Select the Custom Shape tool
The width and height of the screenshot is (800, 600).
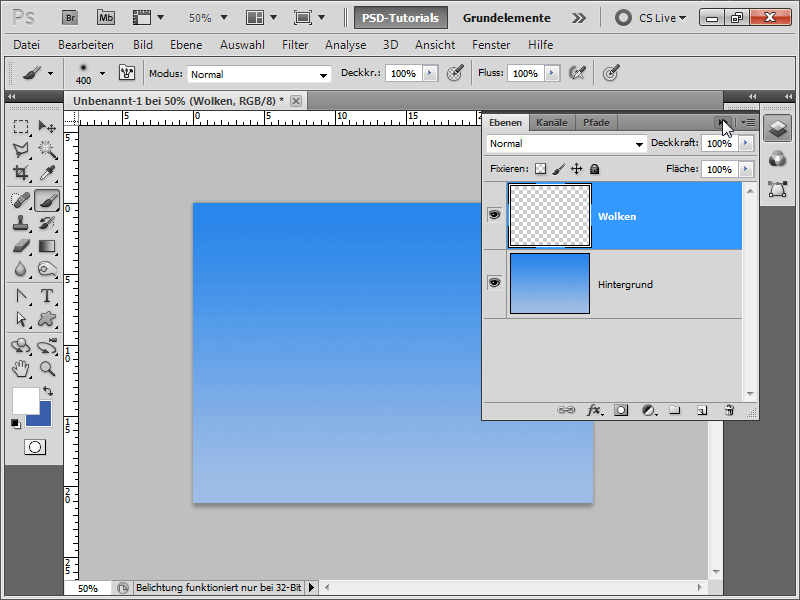coord(47,319)
